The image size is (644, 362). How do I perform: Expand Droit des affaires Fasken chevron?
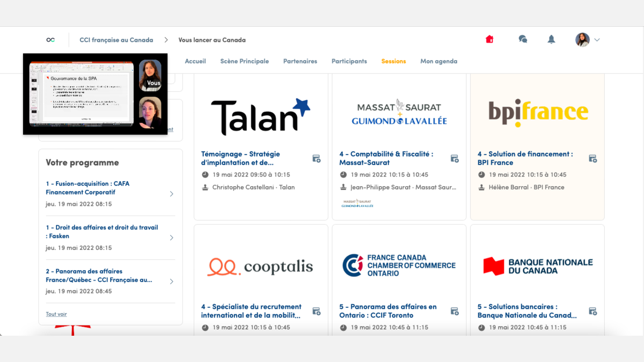tap(171, 238)
